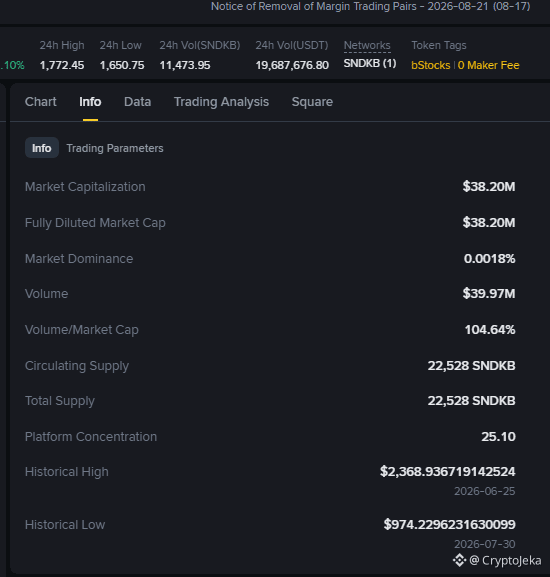Select the Info tab

[x=90, y=102]
